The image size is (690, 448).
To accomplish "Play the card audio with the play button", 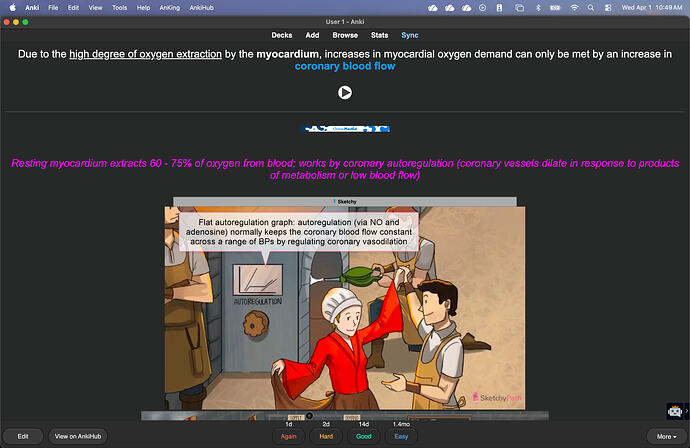I will tap(345, 92).
